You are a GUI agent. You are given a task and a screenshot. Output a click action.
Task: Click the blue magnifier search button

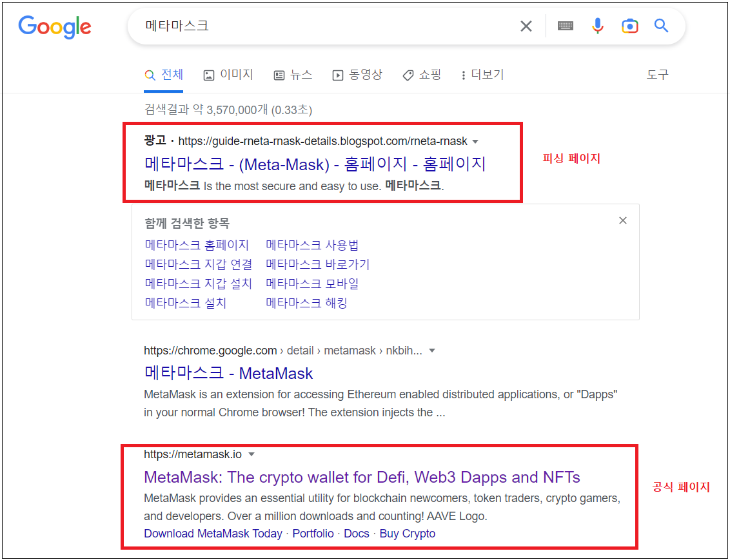point(661,26)
